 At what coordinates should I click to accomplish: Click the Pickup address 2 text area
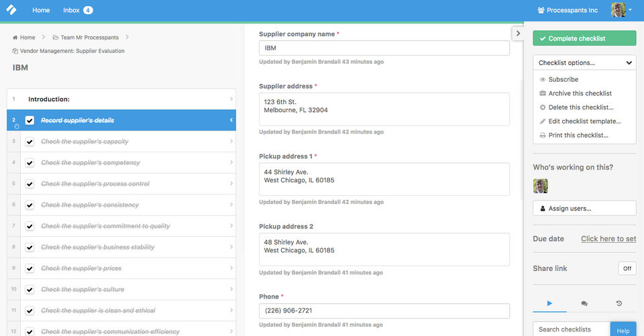tap(384, 249)
